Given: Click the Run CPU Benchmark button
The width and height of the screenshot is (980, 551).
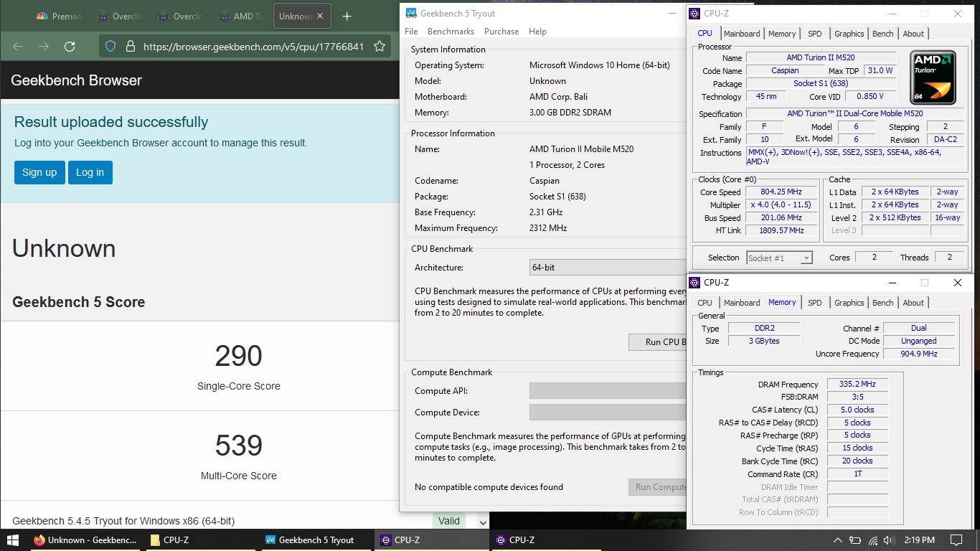Looking at the screenshot, I should tap(657, 342).
